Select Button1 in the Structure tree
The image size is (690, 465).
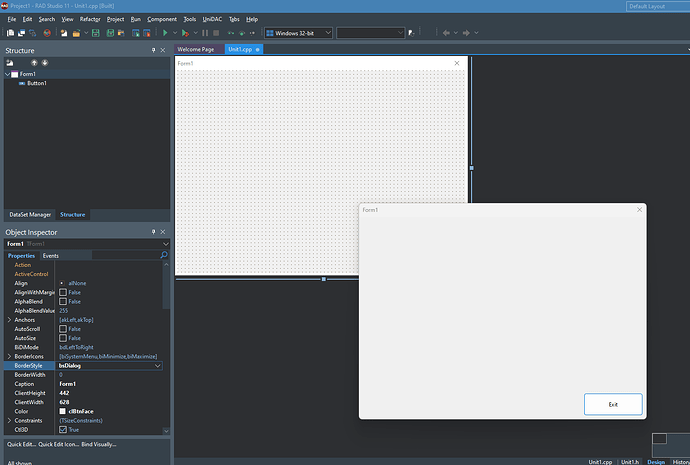[x=37, y=83]
